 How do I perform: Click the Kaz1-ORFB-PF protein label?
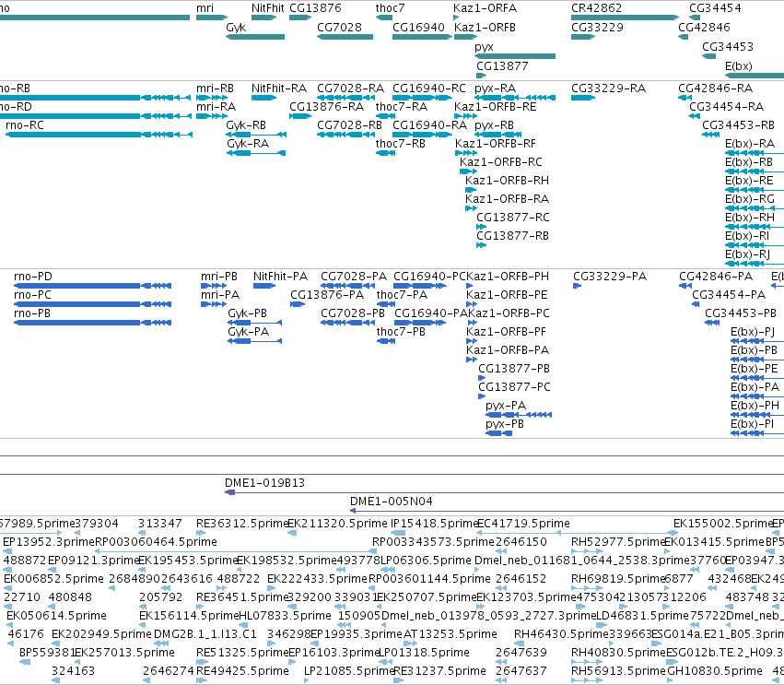(506, 332)
